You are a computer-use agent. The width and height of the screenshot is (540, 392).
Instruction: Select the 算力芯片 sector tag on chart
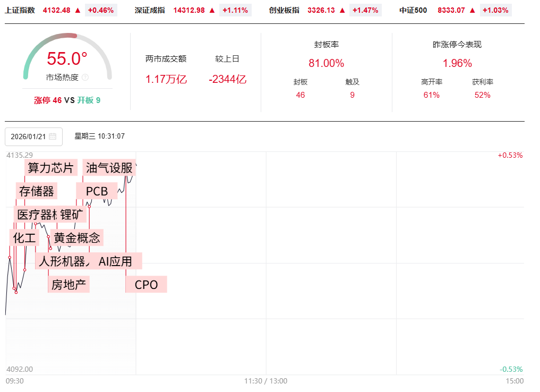(51, 168)
